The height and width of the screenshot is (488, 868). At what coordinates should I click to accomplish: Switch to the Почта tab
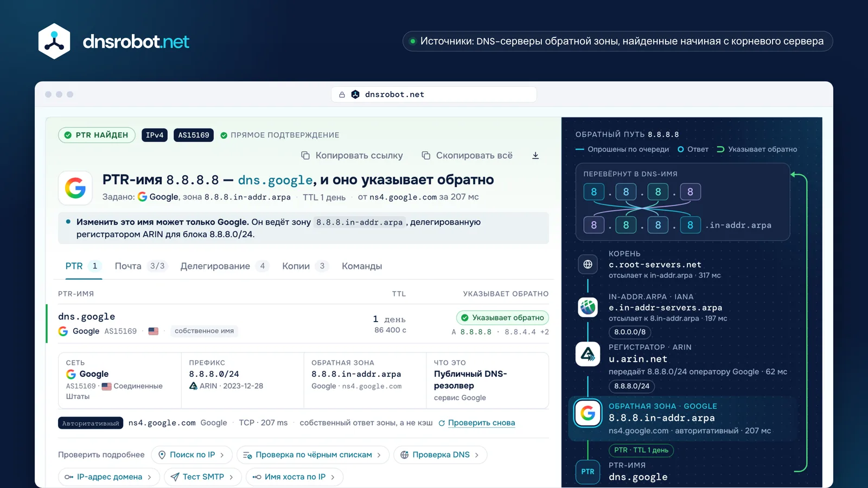pyautogui.click(x=141, y=266)
